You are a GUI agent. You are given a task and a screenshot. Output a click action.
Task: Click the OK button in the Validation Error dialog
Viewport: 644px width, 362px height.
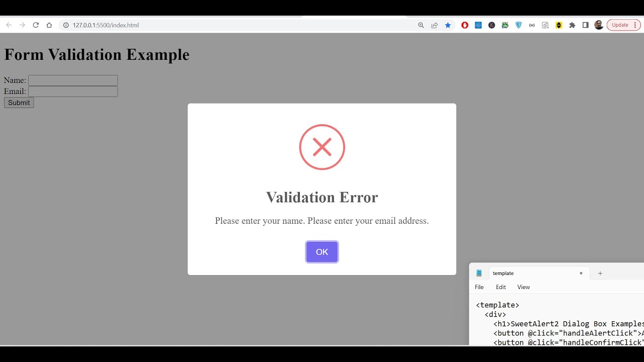tap(322, 252)
